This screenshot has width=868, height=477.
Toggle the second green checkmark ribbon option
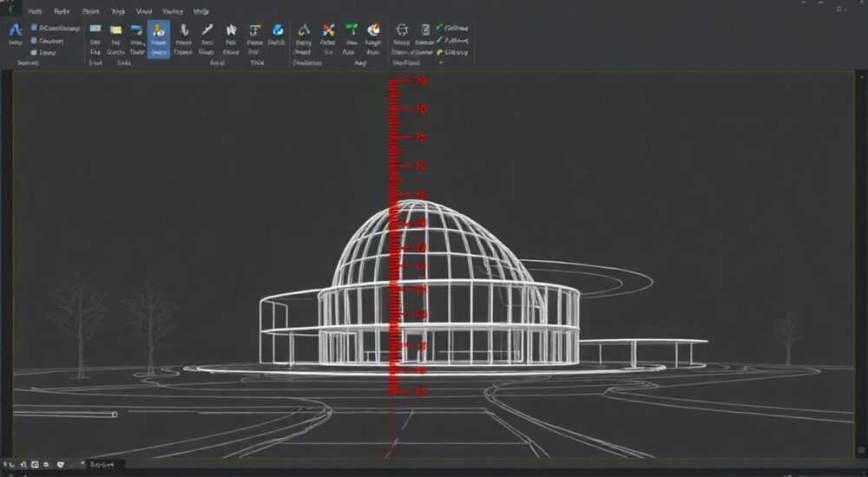pyautogui.click(x=452, y=40)
